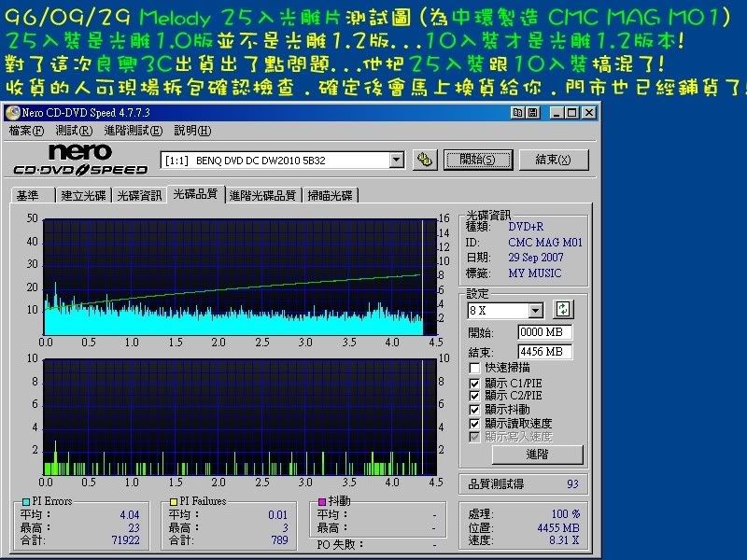Switch to the 進階光碟品質 tab
Image resolution: width=747 pixels, height=560 pixels.
[263, 195]
